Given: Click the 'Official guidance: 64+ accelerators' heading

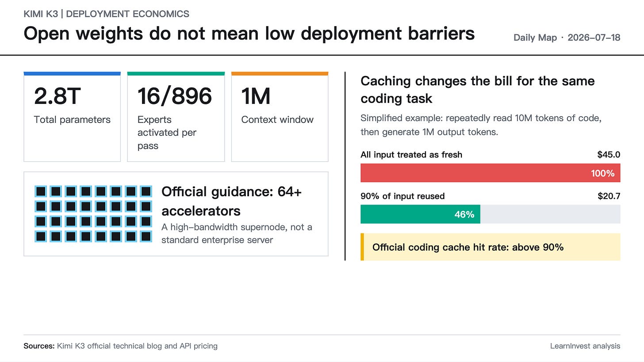Looking at the screenshot, I should (x=231, y=201).
